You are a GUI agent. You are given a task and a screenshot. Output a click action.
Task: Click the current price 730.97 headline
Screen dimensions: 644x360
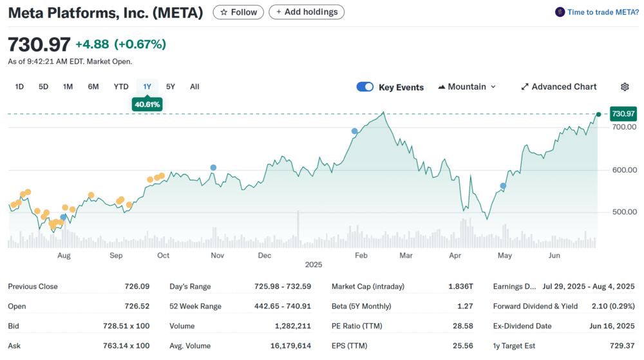click(39, 44)
